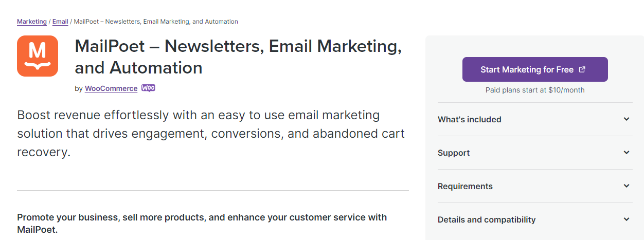Visit the WooCommerce author link
This screenshot has height=240, width=644.
click(111, 88)
